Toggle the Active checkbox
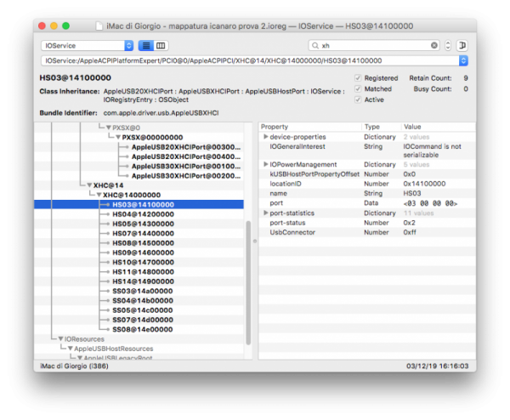510x420 pixels. click(358, 99)
